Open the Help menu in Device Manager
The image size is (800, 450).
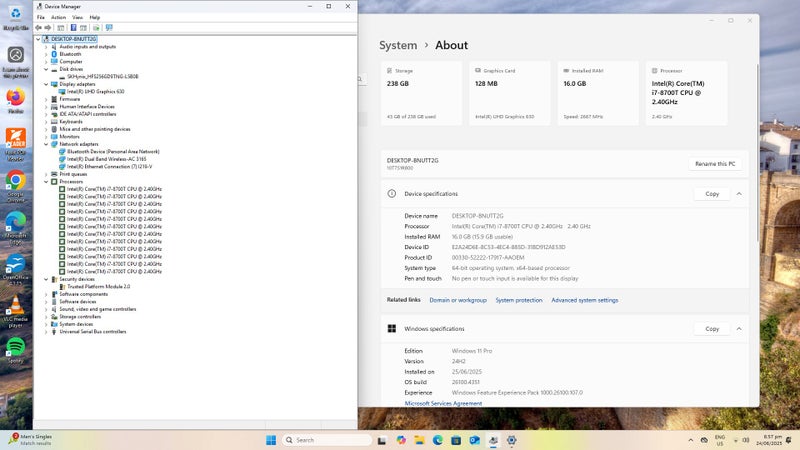click(x=95, y=17)
